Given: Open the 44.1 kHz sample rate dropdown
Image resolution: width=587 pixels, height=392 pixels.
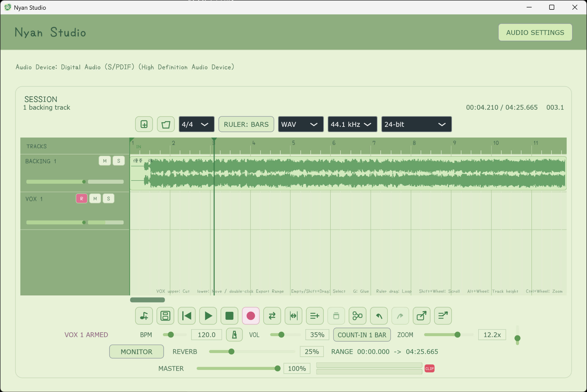Looking at the screenshot, I should tap(352, 124).
